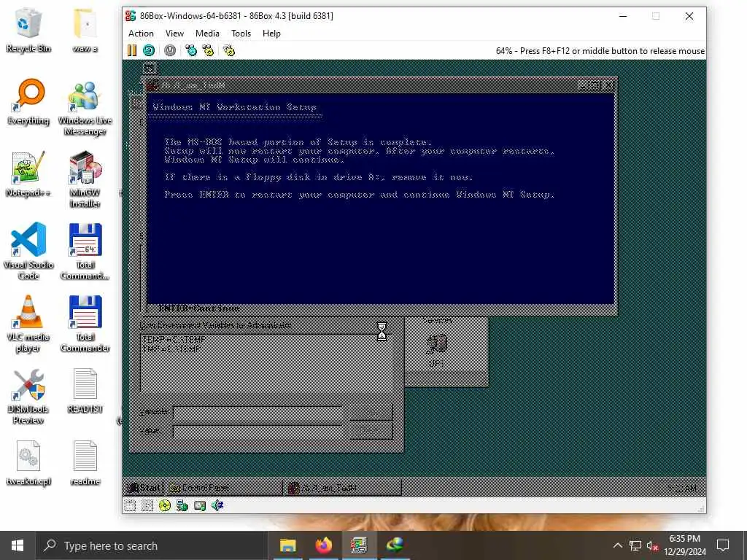Open the Media menu
747x560 pixels.
[207, 34]
